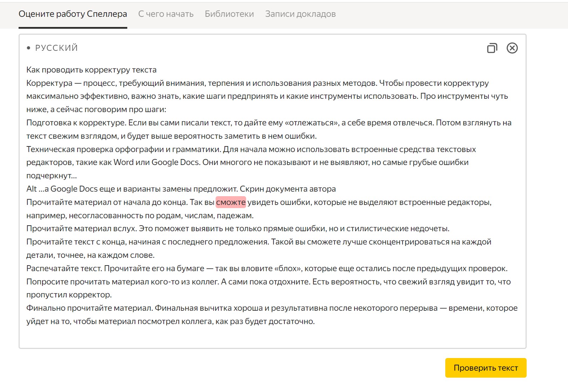This screenshot has width=568, height=392.
Task: Place cursor in the «Как проводить корректуру текста» line
Action: coord(91,70)
